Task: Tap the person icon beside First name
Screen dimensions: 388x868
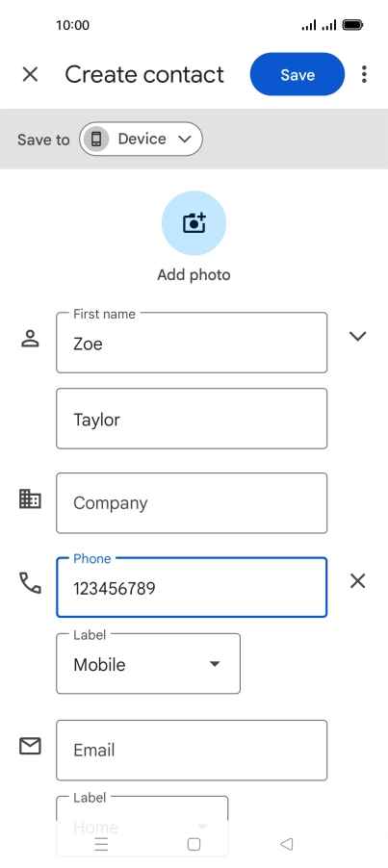Action: coord(30,338)
